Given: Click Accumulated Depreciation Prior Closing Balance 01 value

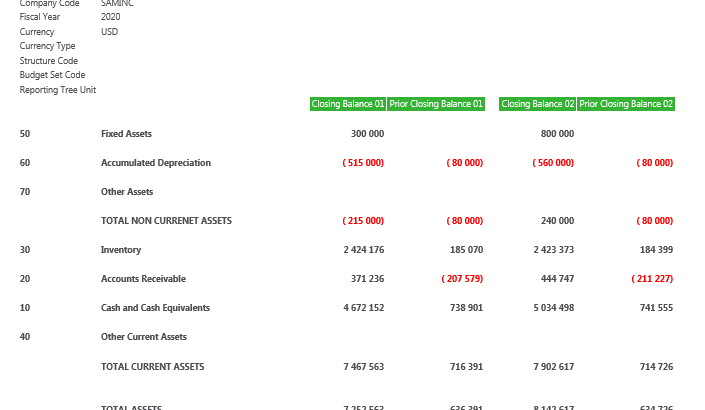Looking at the screenshot, I should (x=464, y=163).
